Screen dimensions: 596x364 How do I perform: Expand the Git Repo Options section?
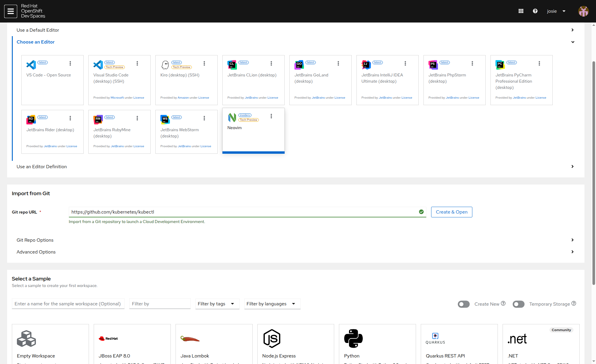click(35, 240)
